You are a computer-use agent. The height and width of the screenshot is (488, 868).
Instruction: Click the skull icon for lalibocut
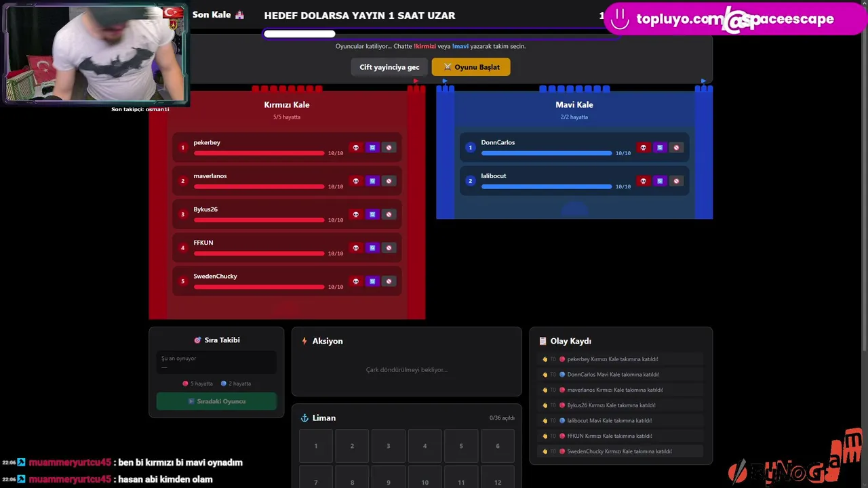tap(643, 181)
